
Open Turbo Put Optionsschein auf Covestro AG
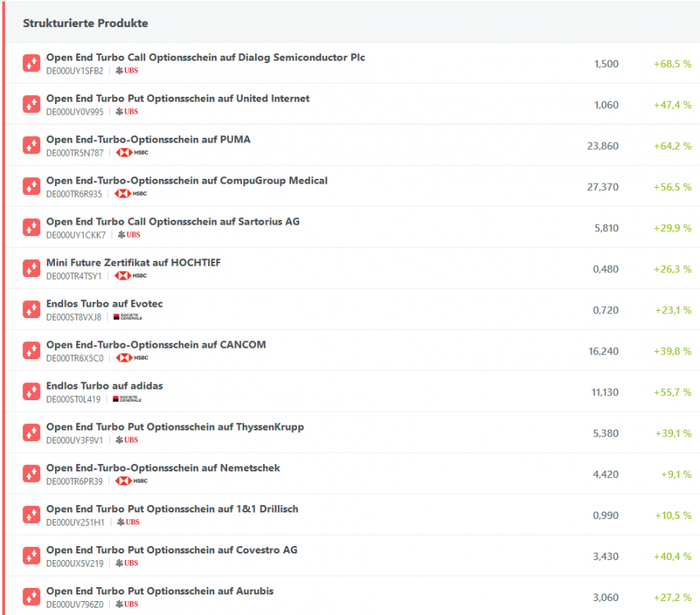click(x=171, y=549)
